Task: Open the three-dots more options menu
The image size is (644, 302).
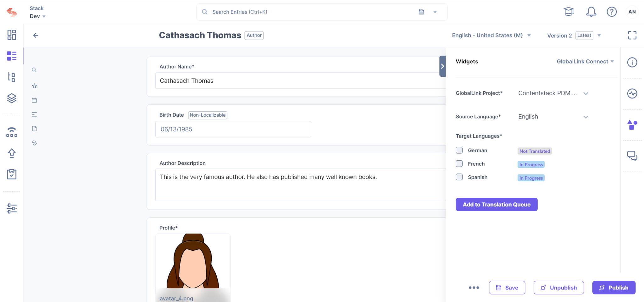Action: 474,288
